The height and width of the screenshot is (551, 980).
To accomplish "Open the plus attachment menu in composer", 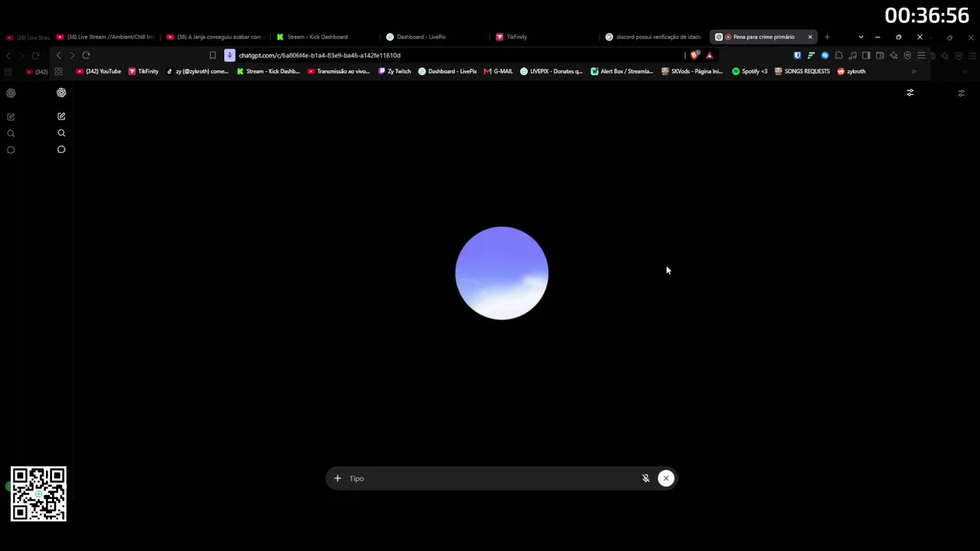I will click(337, 478).
